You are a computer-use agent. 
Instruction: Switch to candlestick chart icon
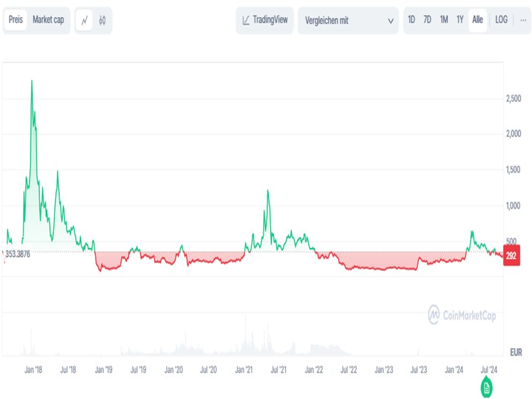pos(102,20)
